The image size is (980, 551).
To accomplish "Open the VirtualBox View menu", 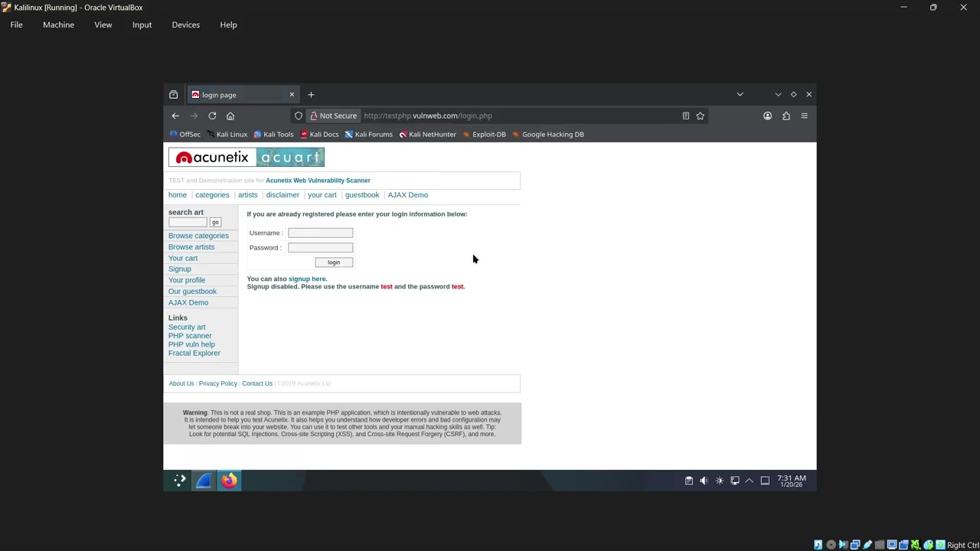I will pos(103,24).
